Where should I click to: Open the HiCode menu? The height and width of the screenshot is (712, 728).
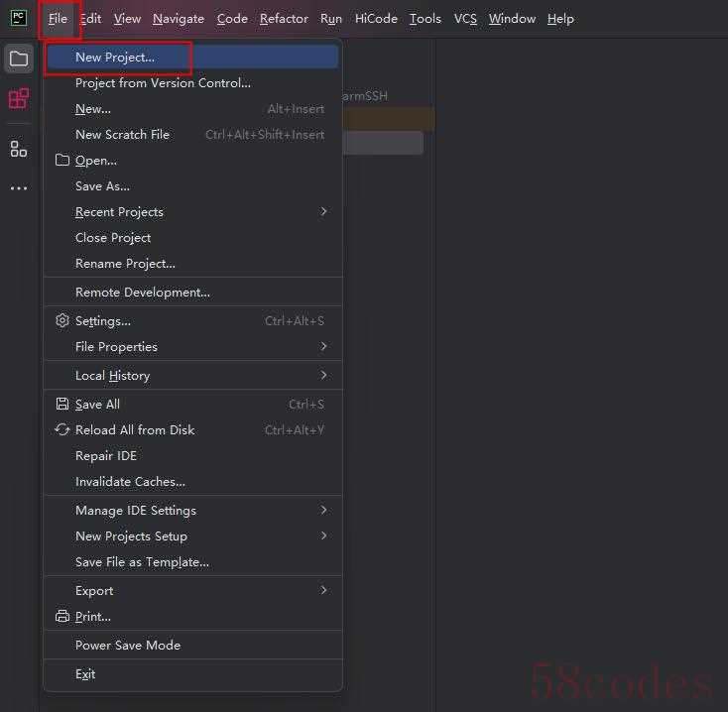pyautogui.click(x=376, y=19)
